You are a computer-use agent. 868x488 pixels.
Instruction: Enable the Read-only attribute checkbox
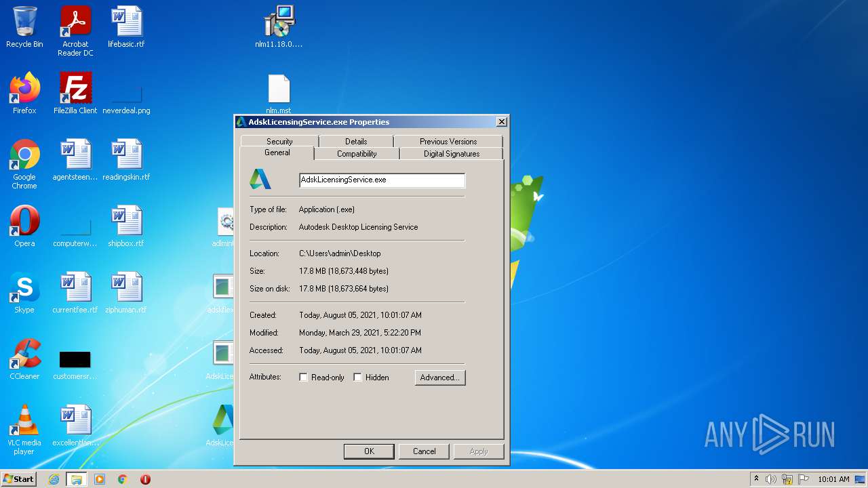304,378
